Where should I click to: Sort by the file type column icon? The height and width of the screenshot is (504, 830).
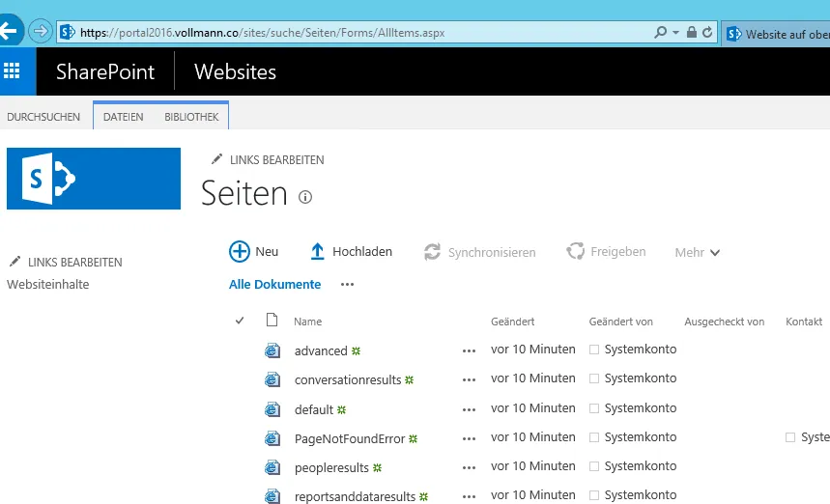tap(272, 320)
